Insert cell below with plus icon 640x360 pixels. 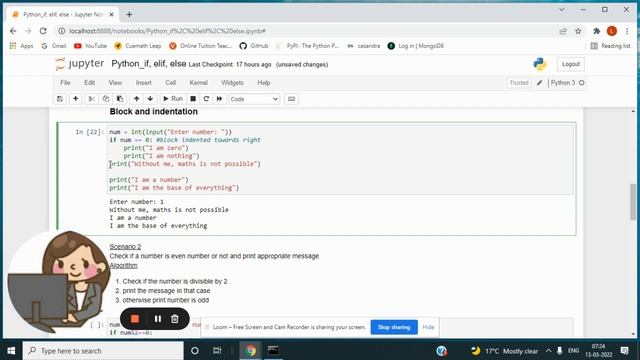click(76, 99)
